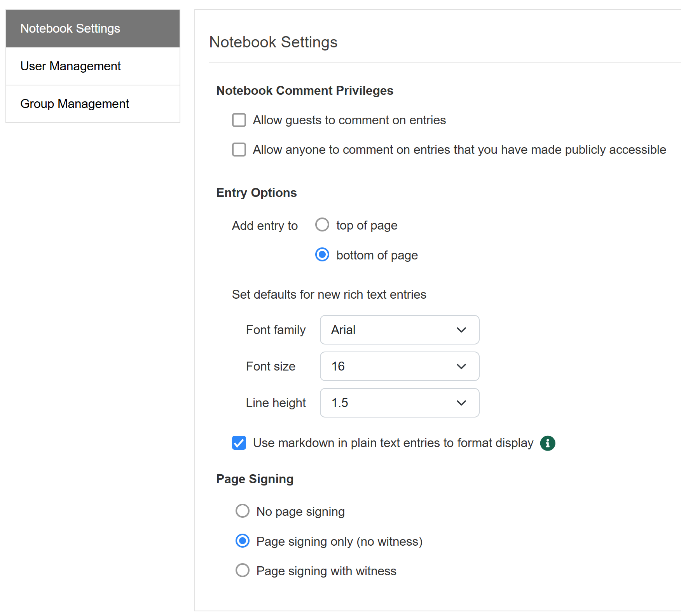
Task: Open the User Management section
Action: (70, 66)
